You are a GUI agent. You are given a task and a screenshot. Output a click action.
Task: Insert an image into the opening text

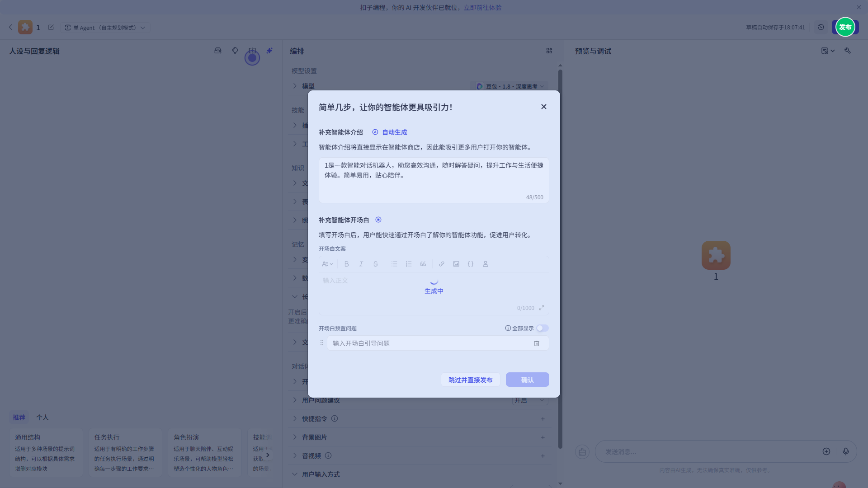click(x=456, y=264)
